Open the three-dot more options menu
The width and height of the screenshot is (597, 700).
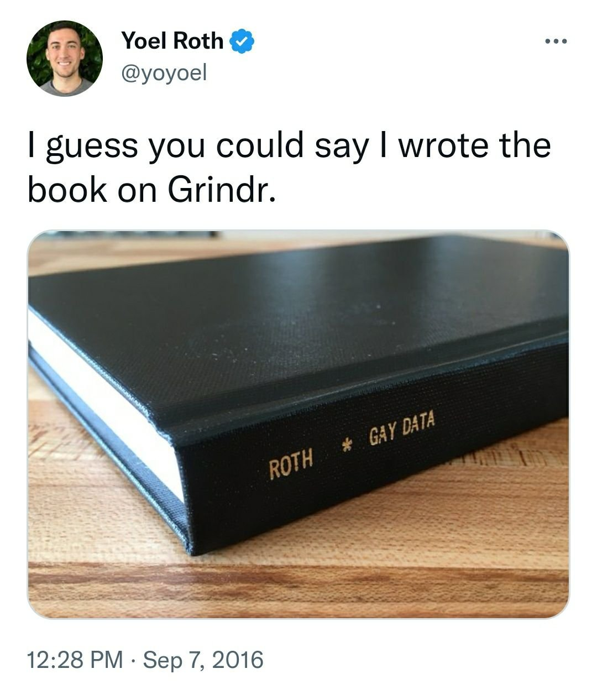click(x=556, y=41)
